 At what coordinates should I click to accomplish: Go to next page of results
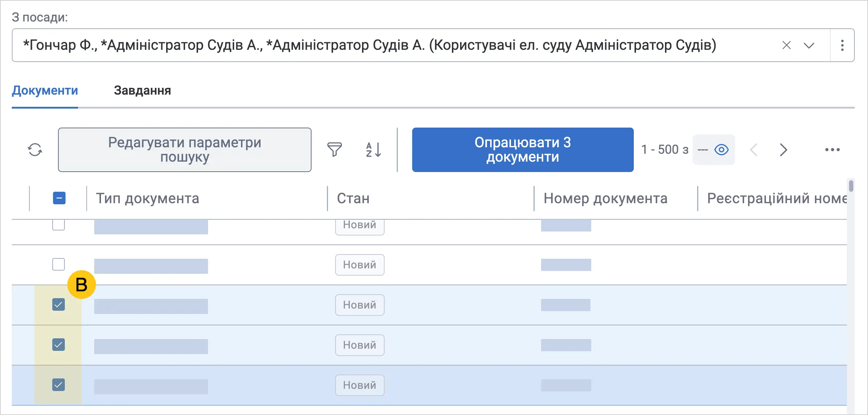click(x=783, y=150)
